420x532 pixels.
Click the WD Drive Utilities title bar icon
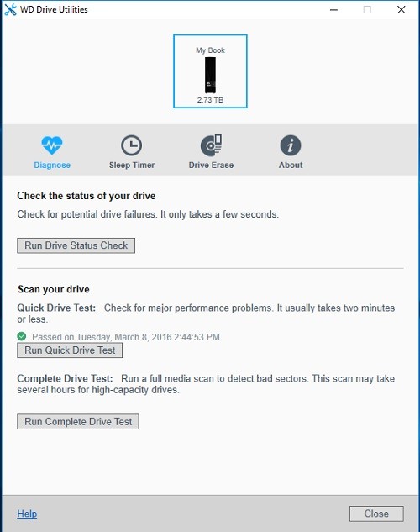point(10,9)
